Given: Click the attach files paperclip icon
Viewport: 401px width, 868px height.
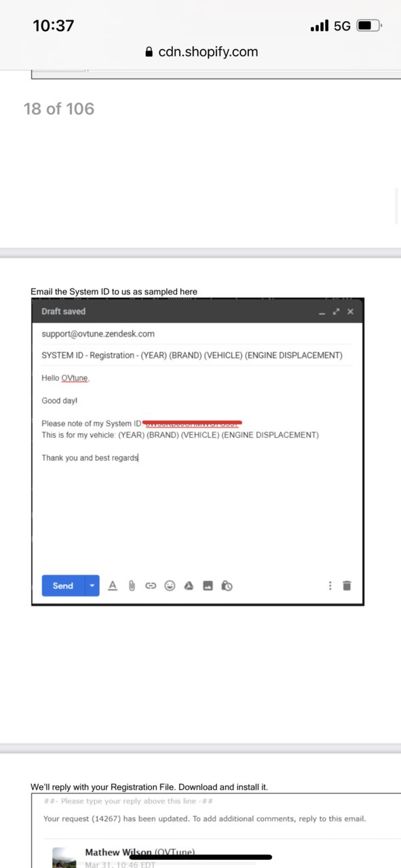Looking at the screenshot, I should [132, 586].
